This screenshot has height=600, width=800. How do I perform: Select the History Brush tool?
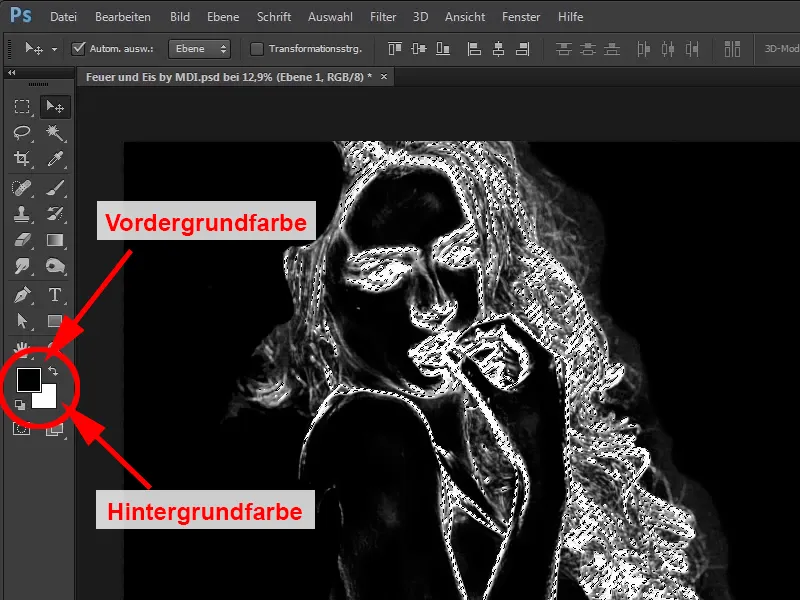pyautogui.click(x=55, y=214)
